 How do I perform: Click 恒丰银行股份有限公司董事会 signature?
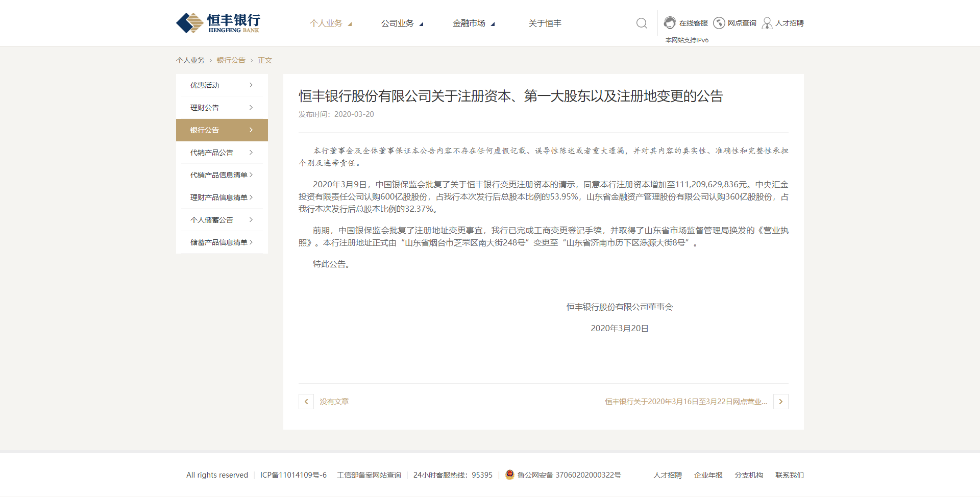[620, 307]
